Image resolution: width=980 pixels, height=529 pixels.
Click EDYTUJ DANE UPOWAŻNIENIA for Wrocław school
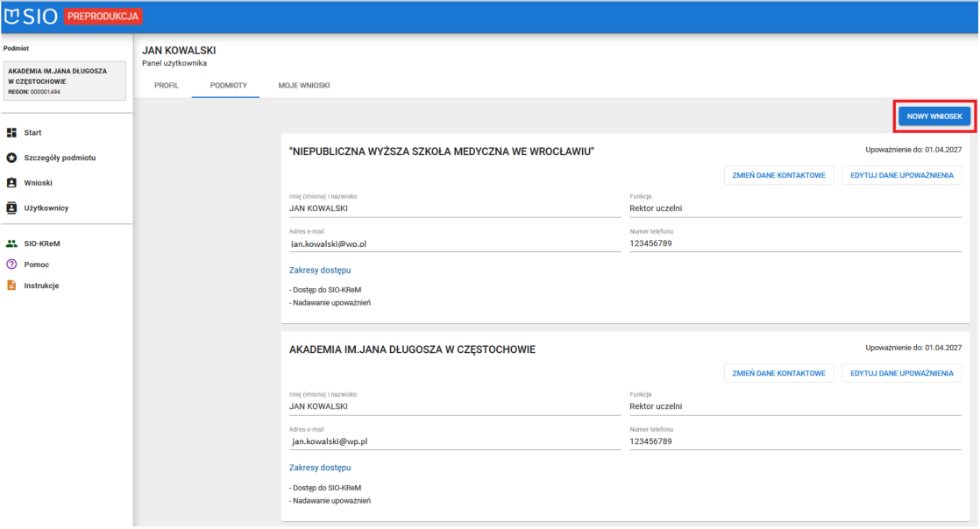(x=902, y=175)
